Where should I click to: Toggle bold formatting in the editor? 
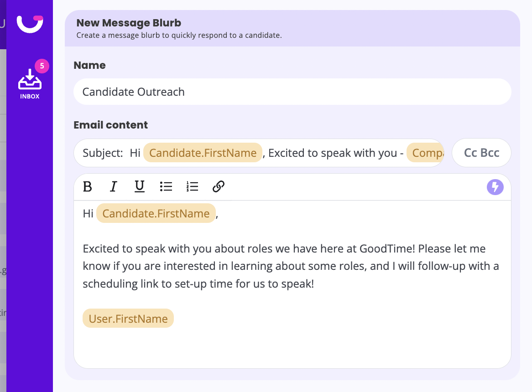88,187
